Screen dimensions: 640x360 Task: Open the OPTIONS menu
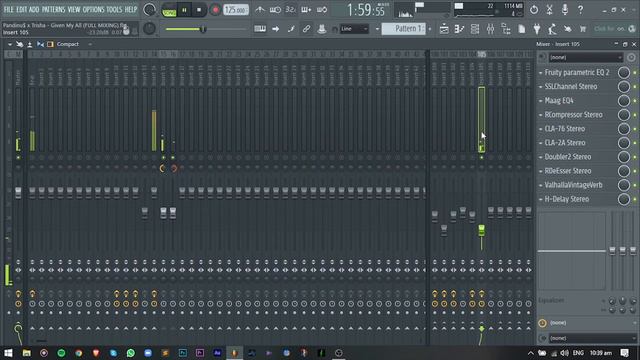[93, 9]
